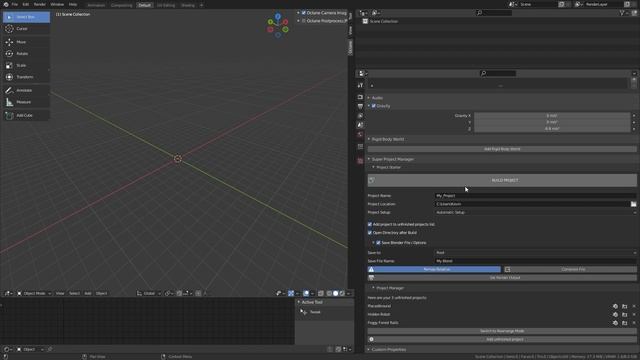Click the BUILD PROJECT button
This screenshot has width=640, height=360.
(x=502, y=180)
